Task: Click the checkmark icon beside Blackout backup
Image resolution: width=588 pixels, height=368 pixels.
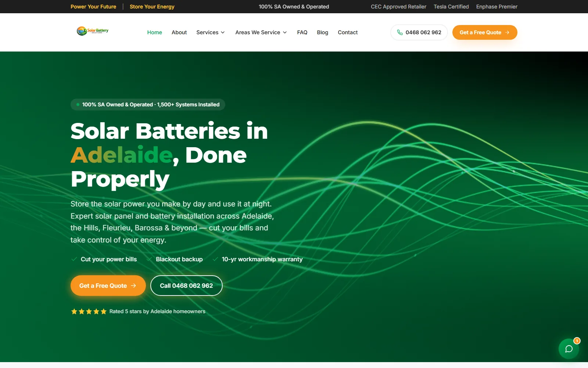Action: [x=149, y=259]
